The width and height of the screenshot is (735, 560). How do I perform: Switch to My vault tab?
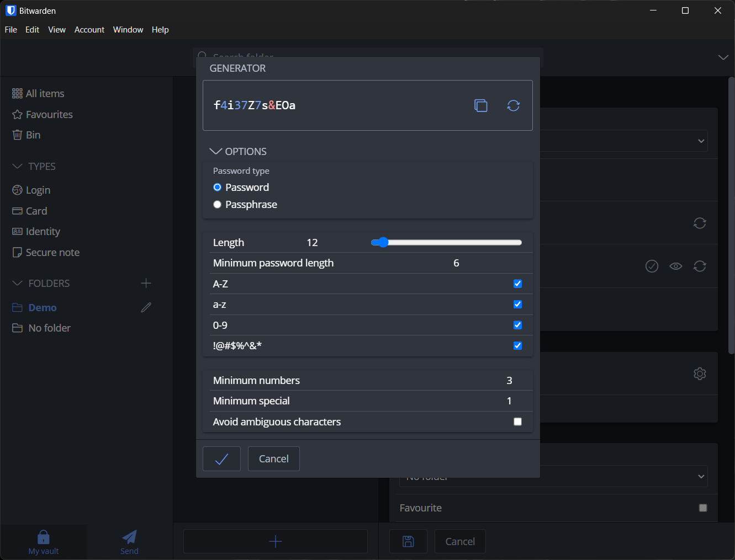tap(44, 542)
